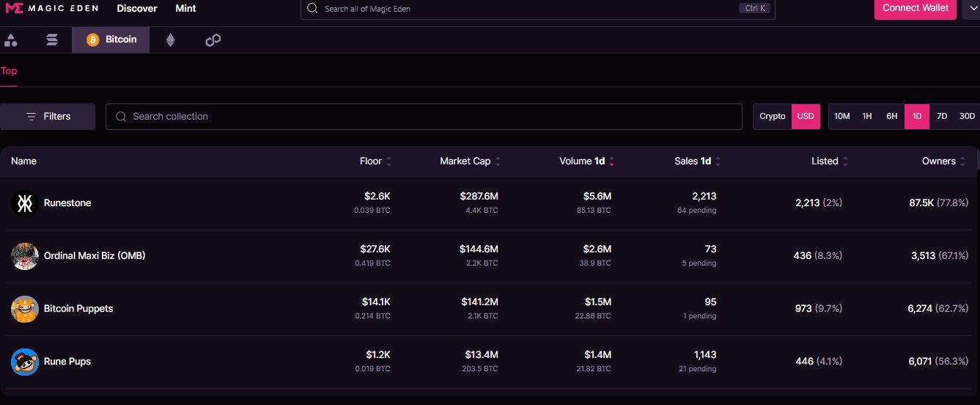
Task: Select the 30D time range
Action: (x=968, y=116)
